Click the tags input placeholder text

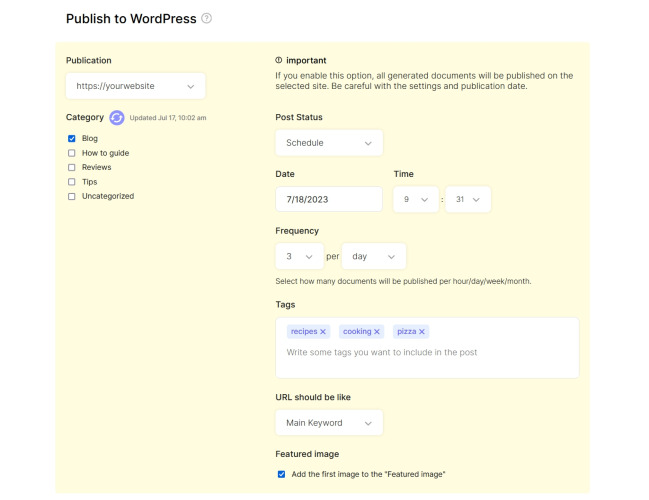coord(382,352)
